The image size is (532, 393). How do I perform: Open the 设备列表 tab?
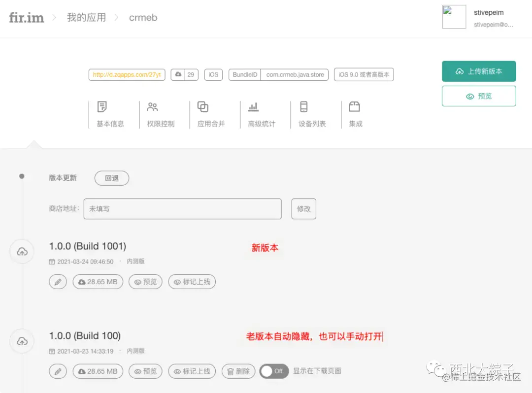pos(312,115)
